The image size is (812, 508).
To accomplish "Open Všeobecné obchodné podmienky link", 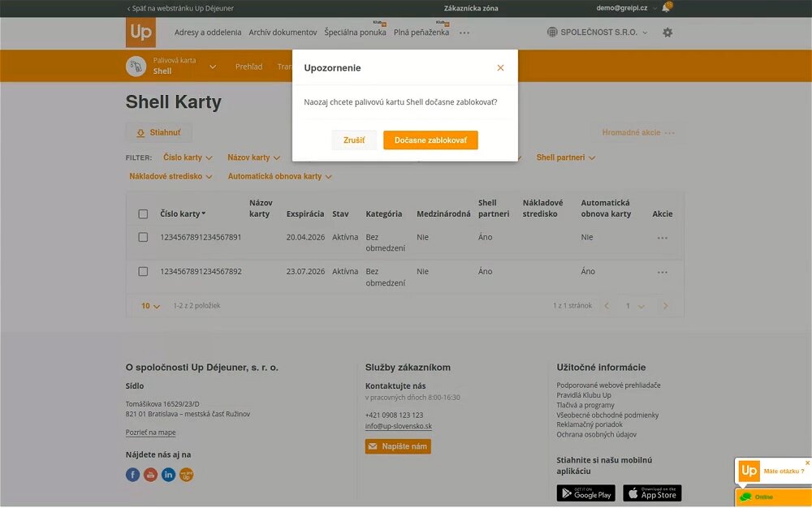I will pos(607,415).
